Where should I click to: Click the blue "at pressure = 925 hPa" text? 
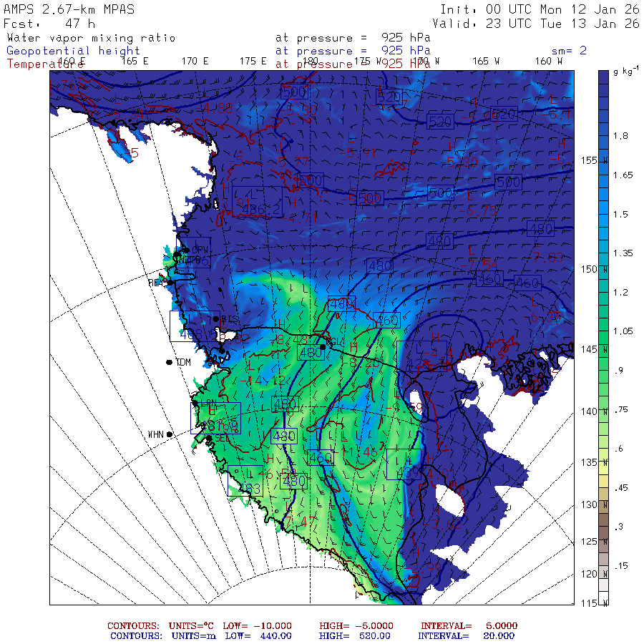point(353,51)
